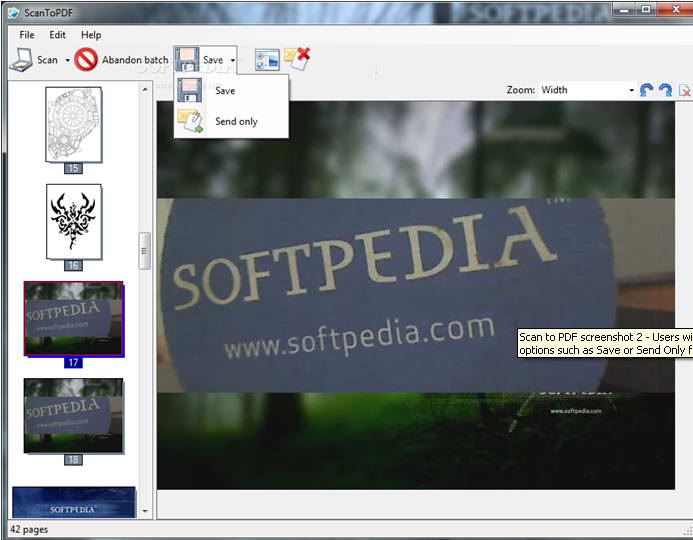Select page 15 thumbnail

(x=74, y=125)
